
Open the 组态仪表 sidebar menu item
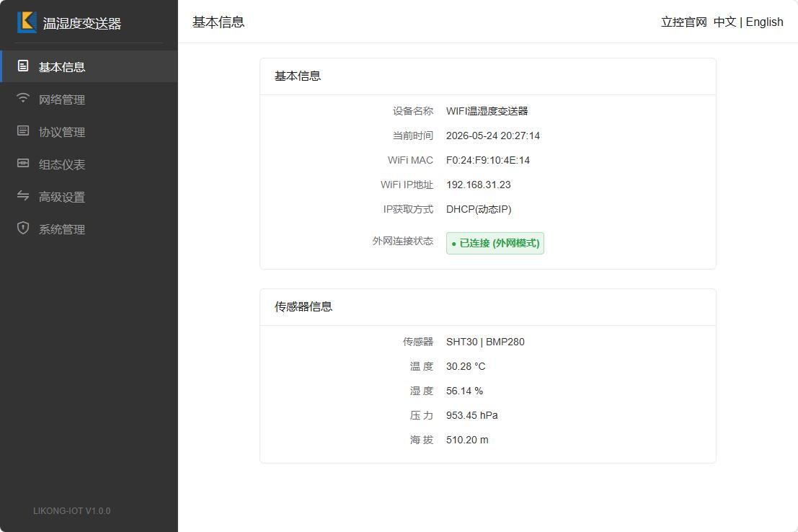(89, 164)
